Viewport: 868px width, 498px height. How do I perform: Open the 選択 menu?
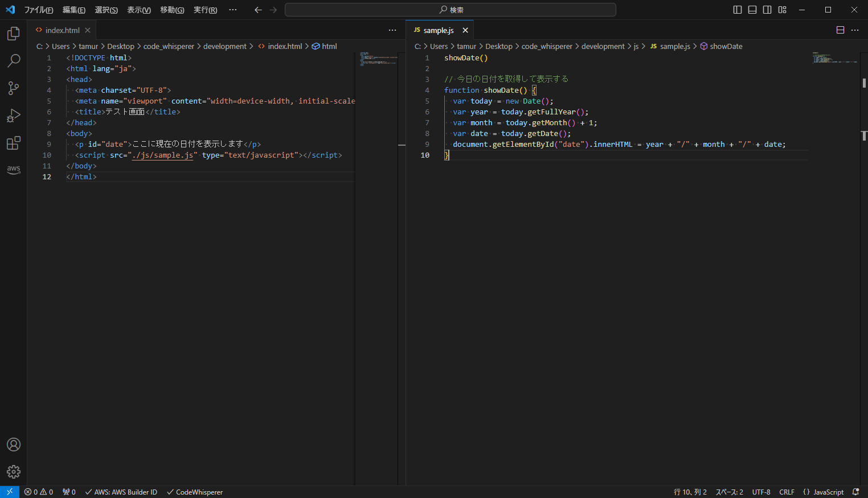pyautogui.click(x=107, y=10)
